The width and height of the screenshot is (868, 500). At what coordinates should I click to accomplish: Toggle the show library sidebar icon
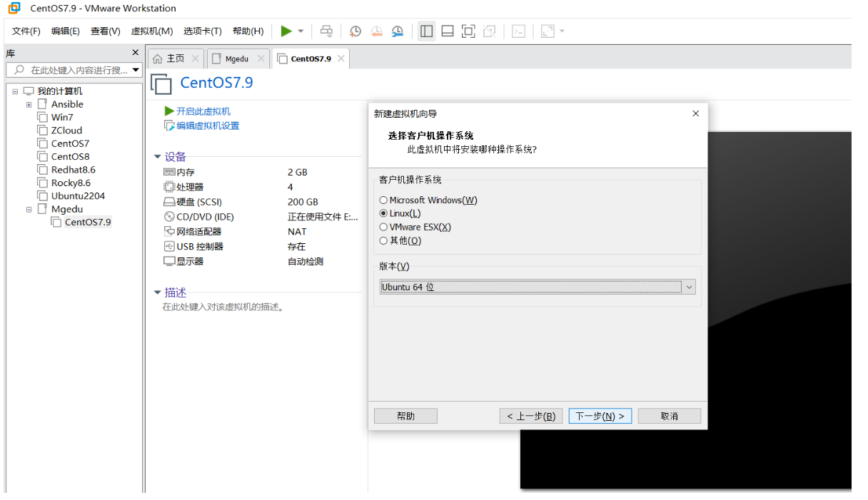click(427, 31)
